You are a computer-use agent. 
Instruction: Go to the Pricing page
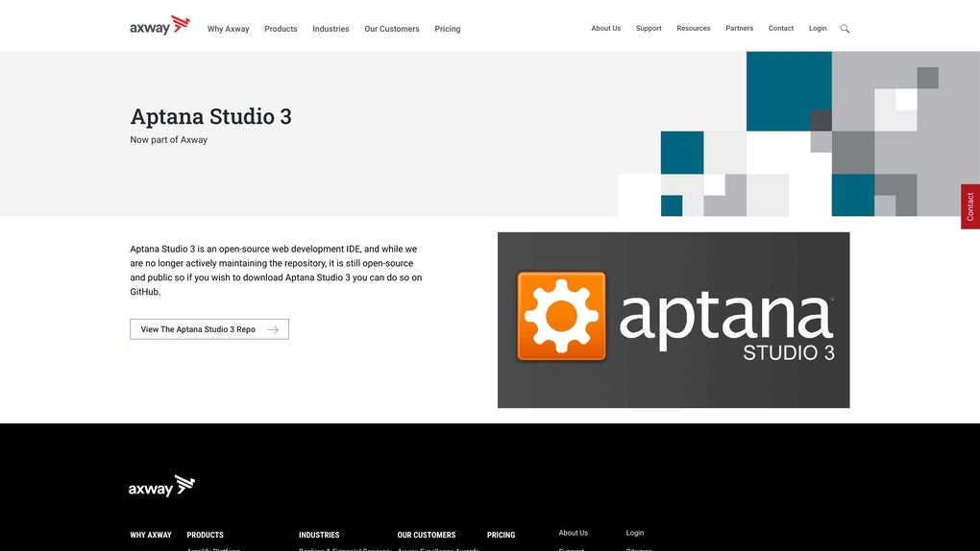tap(448, 29)
